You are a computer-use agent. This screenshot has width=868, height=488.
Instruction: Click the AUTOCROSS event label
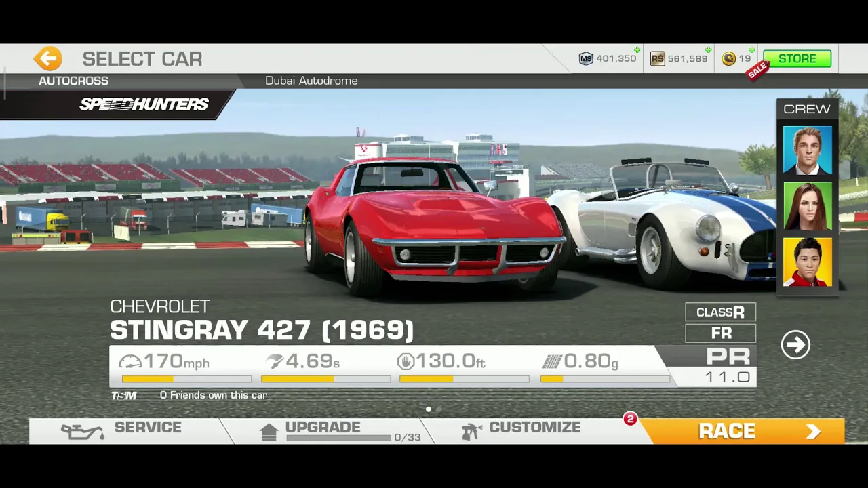pos(73,81)
